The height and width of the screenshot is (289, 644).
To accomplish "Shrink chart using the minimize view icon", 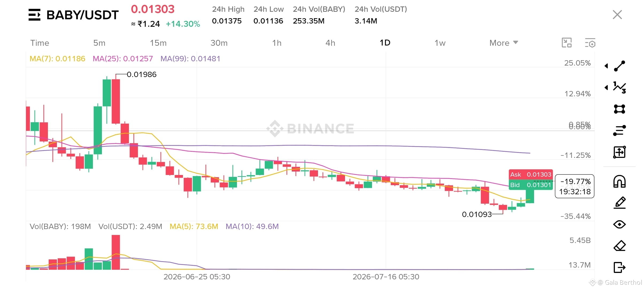I will (567, 43).
